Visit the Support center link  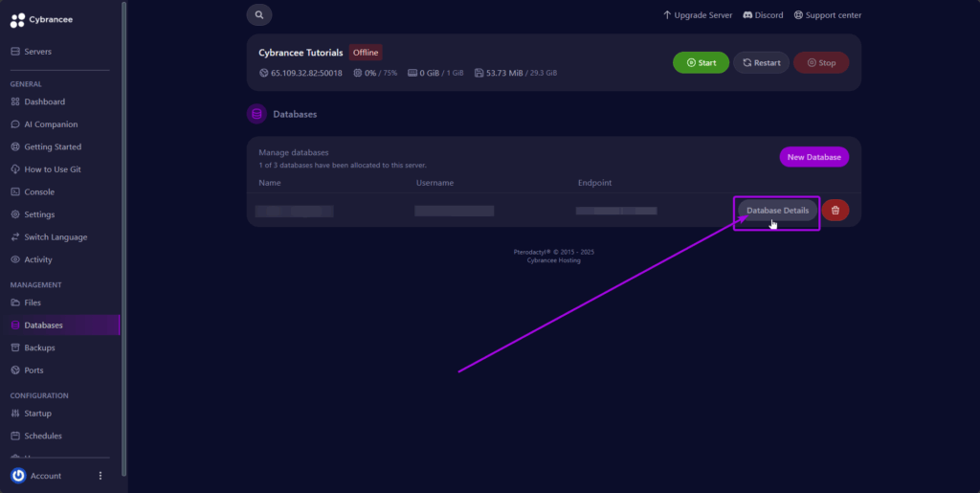tap(828, 15)
